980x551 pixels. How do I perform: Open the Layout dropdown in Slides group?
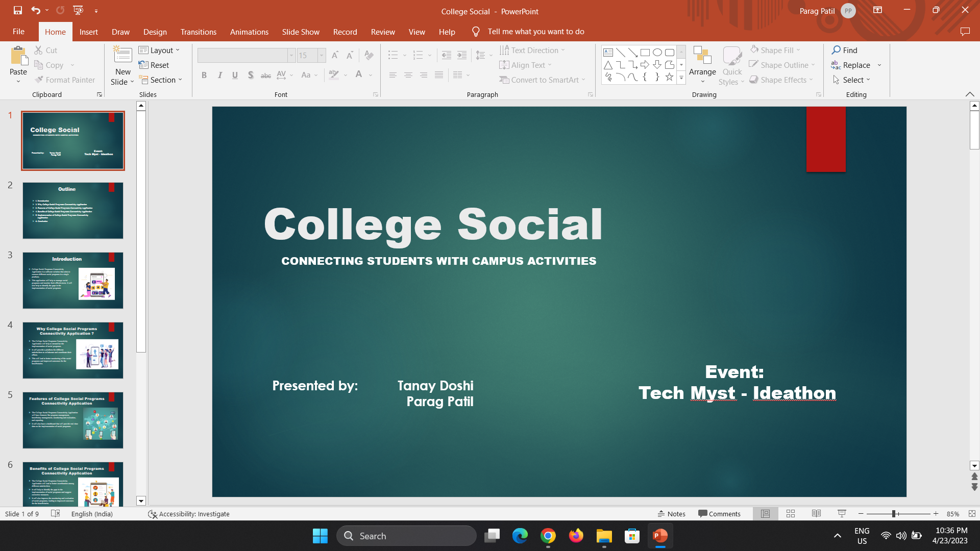(160, 50)
